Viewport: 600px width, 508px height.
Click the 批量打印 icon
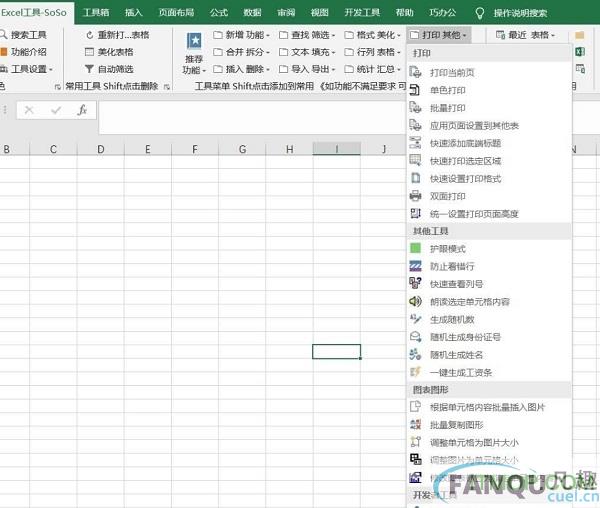[x=415, y=107]
